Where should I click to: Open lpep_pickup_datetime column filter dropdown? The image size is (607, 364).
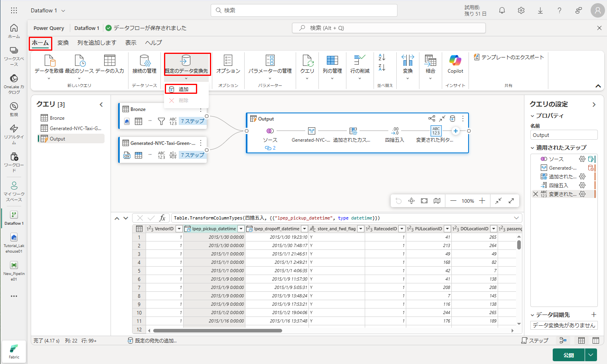pyautogui.click(x=241, y=229)
